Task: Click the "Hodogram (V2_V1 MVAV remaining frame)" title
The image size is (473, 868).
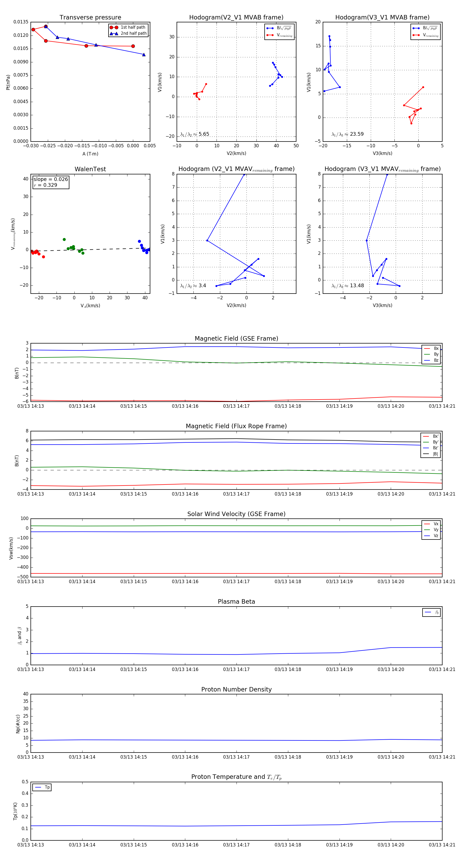Action: coord(236,169)
